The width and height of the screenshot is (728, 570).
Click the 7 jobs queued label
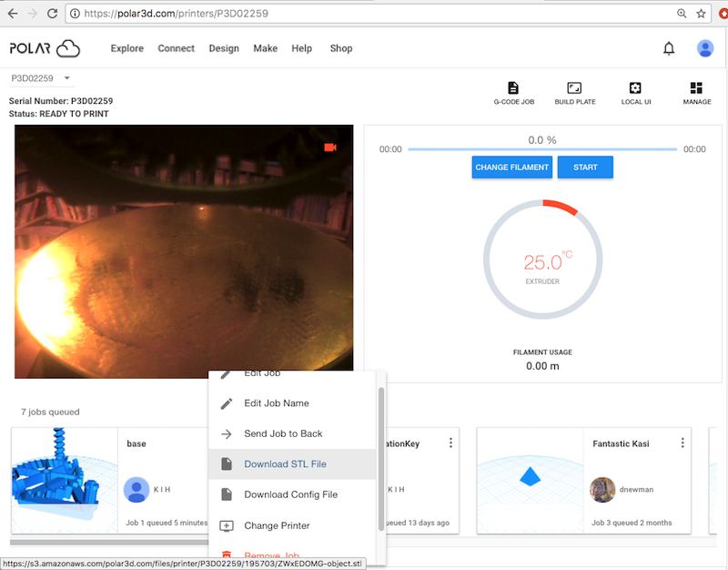click(x=50, y=412)
